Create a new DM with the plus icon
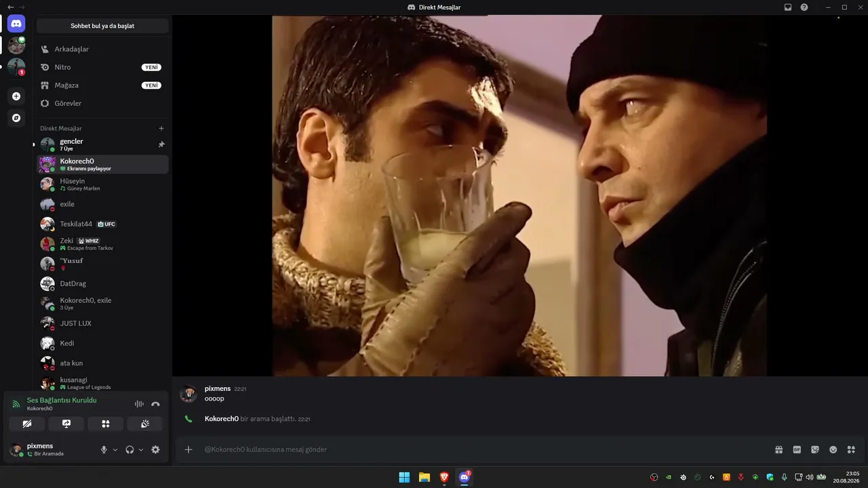The width and height of the screenshot is (868, 488). point(161,128)
